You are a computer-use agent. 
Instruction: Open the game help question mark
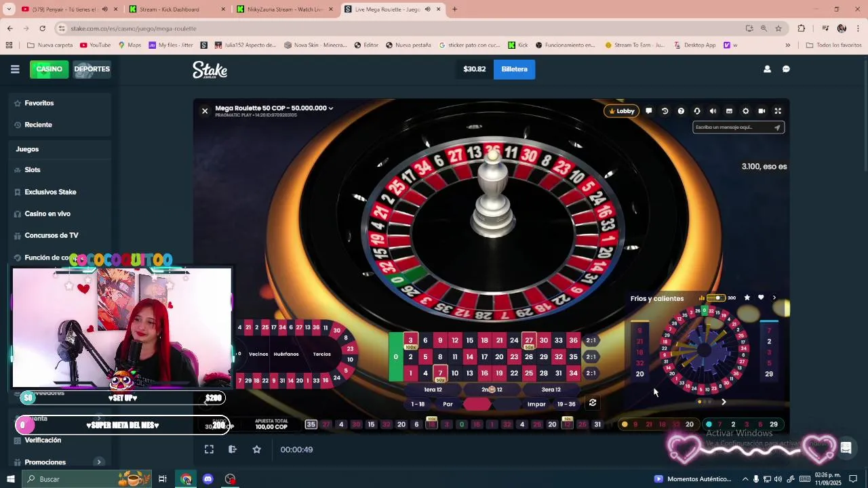click(x=681, y=111)
